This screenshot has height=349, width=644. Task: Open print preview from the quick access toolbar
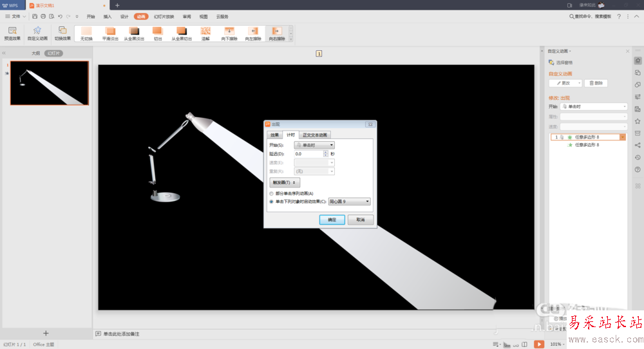pos(52,17)
